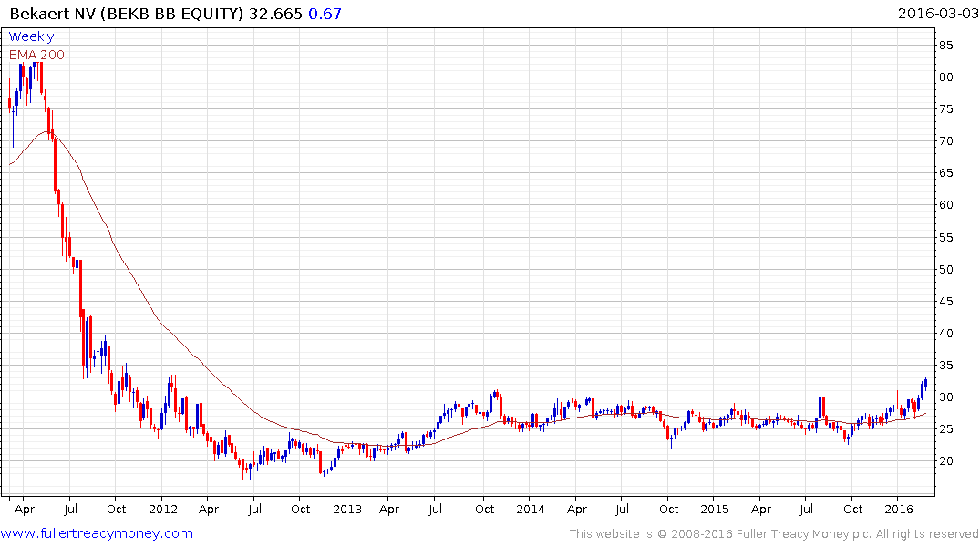980x547 pixels.
Task: Click the 40 price axis label
Action: (x=945, y=333)
